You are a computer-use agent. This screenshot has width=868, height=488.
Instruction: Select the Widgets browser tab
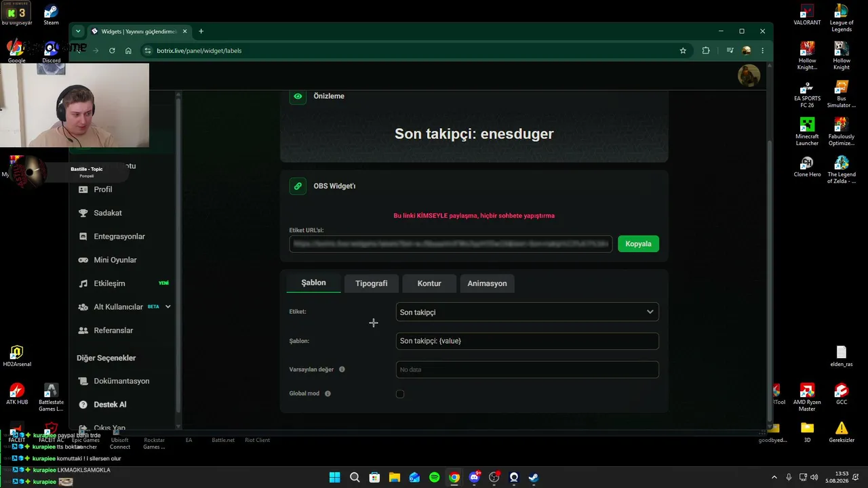tap(139, 31)
